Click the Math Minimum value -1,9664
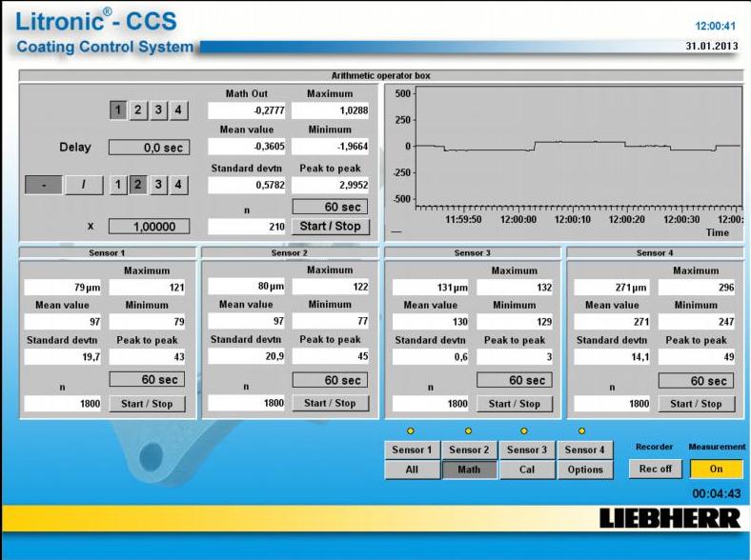 [330, 147]
